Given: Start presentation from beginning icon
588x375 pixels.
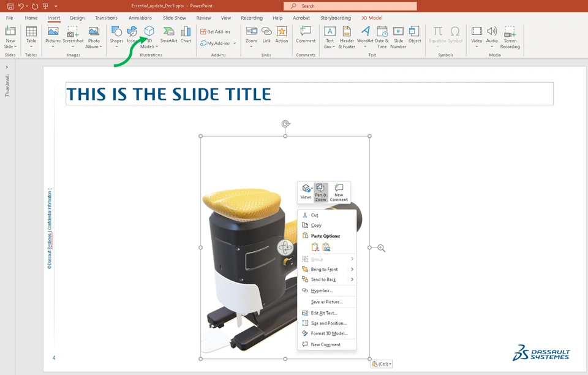Looking at the screenshot, I should [45, 6].
